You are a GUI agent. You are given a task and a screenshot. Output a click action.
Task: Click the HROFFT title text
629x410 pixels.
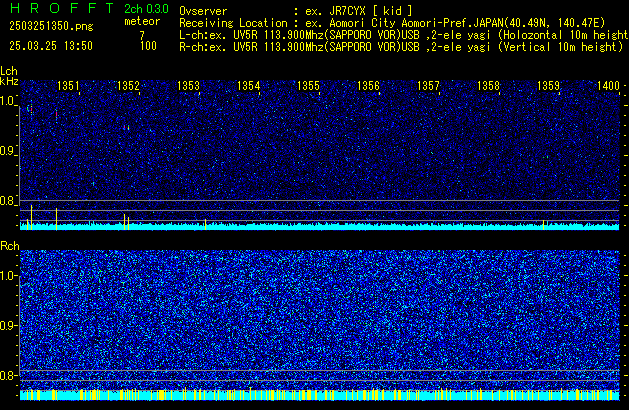click(x=62, y=8)
